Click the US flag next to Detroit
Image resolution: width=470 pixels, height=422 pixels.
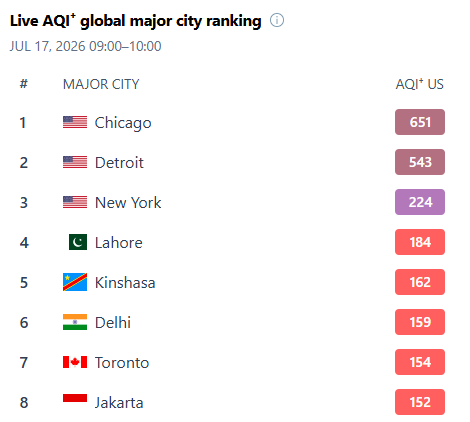pos(75,162)
